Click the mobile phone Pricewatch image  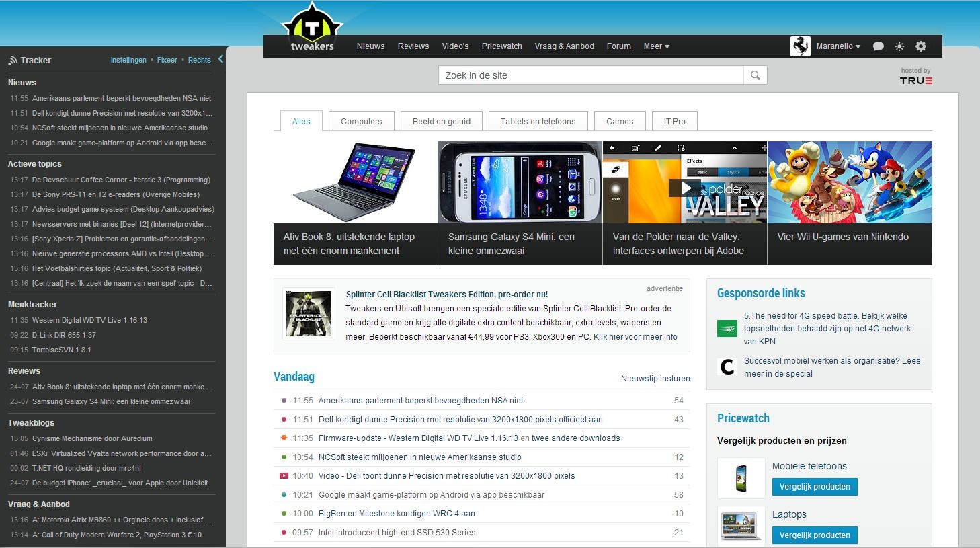[x=741, y=478]
